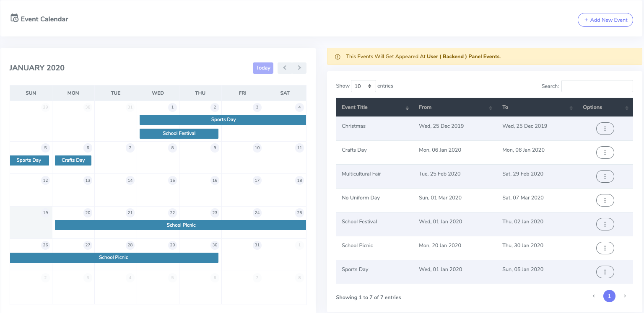This screenshot has height=313, width=644.
Task: Click the Add New Event button
Action: pyautogui.click(x=605, y=20)
